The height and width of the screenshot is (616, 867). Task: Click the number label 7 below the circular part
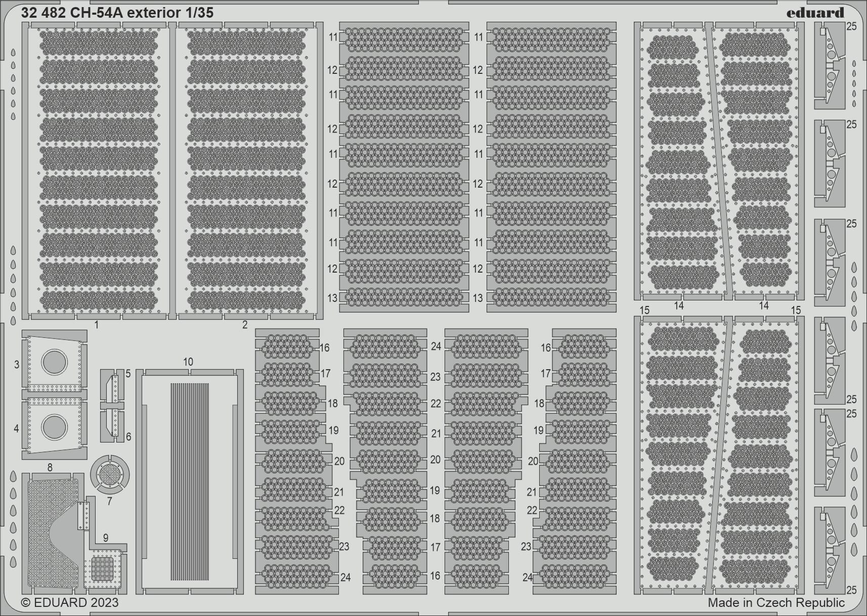click(109, 502)
